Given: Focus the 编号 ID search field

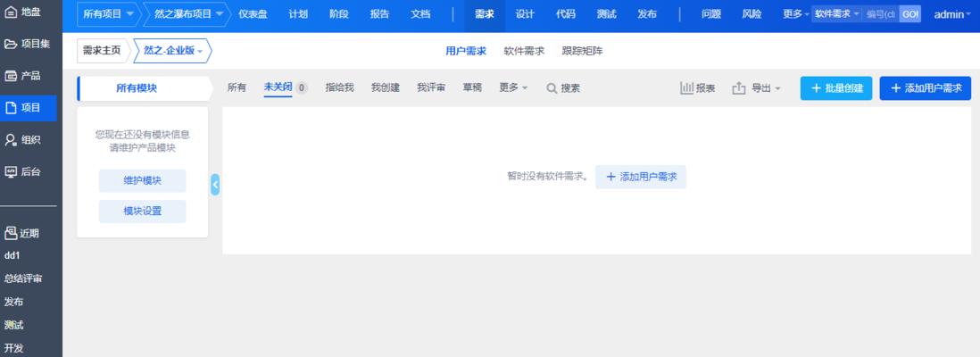Looking at the screenshot, I should point(881,13).
